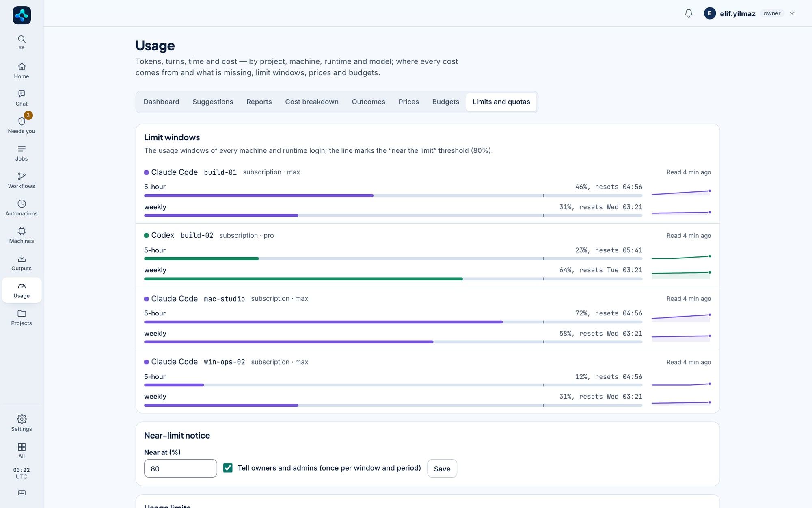Open notifications bell icon
The height and width of the screenshot is (508, 812).
[689, 13]
